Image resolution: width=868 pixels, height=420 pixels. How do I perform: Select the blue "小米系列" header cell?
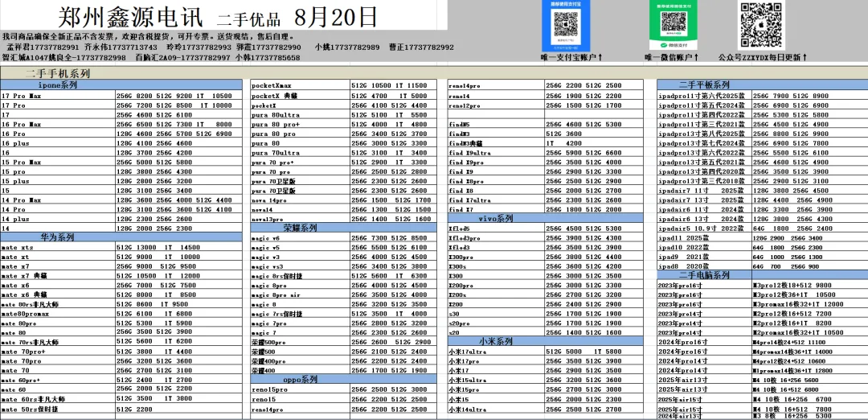(545, 341)
